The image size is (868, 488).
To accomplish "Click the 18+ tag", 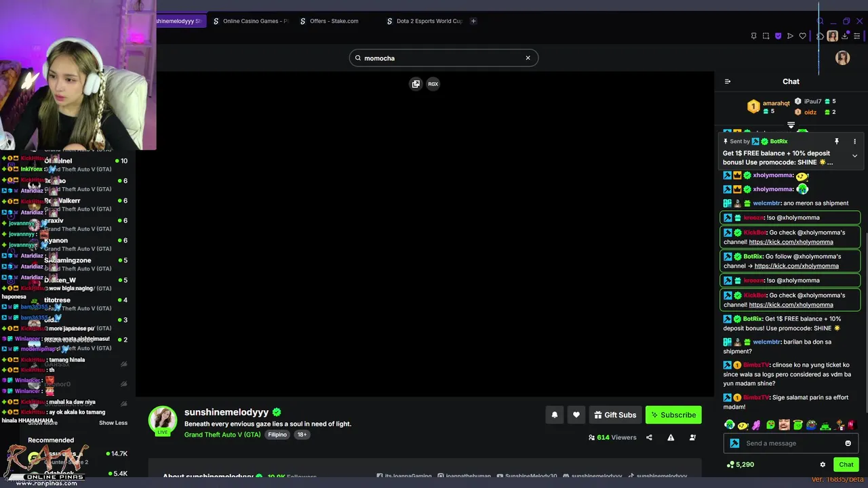I will (302, 434).
